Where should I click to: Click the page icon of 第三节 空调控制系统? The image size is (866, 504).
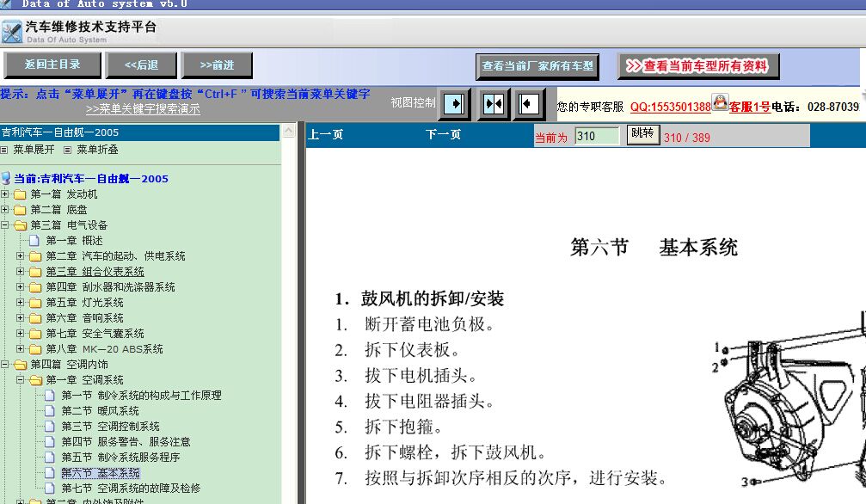pos(50,426)
